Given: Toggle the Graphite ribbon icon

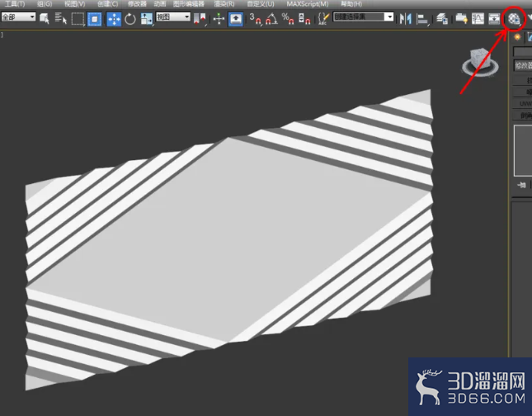Looking at the screenshot, I should [461, 19].
